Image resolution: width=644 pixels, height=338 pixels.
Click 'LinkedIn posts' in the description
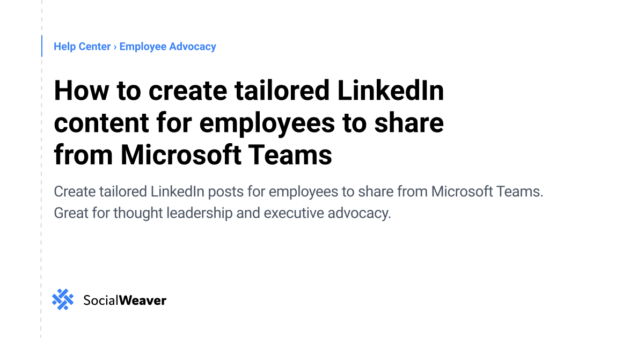(x=204, y=192)
